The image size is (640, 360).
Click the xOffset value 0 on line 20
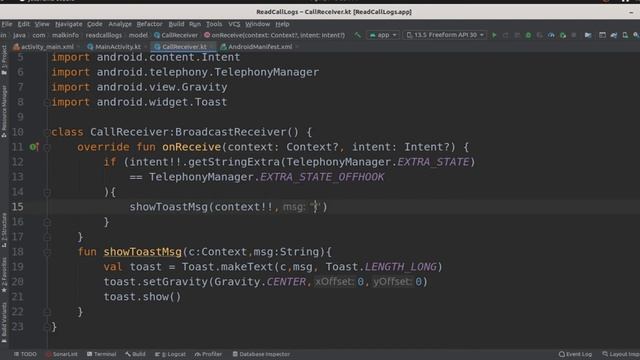click(360, 282)
